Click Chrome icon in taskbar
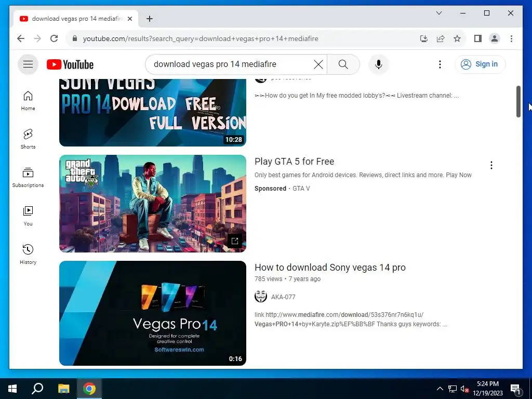The height and width of the screenshot is (399, 532). [x=89, y=389]
